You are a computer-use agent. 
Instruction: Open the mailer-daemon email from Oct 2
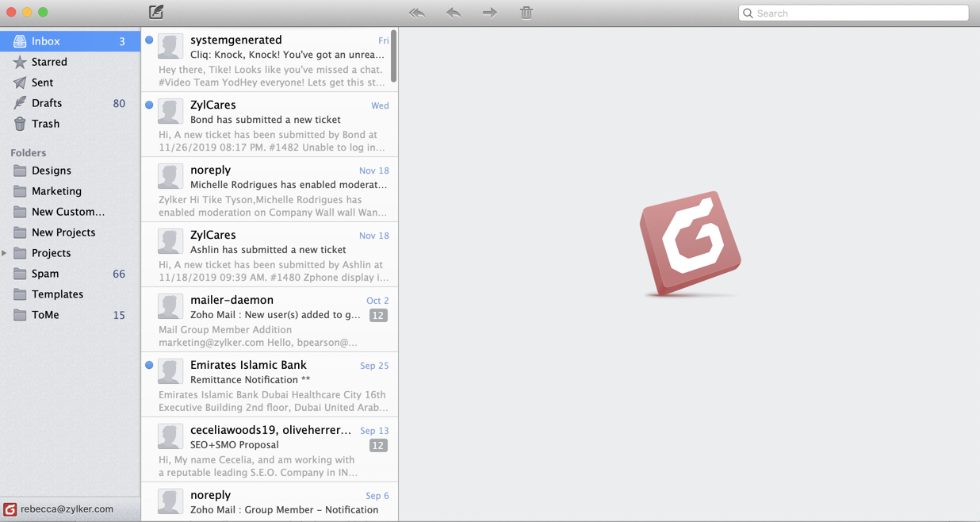click(270, 320)
